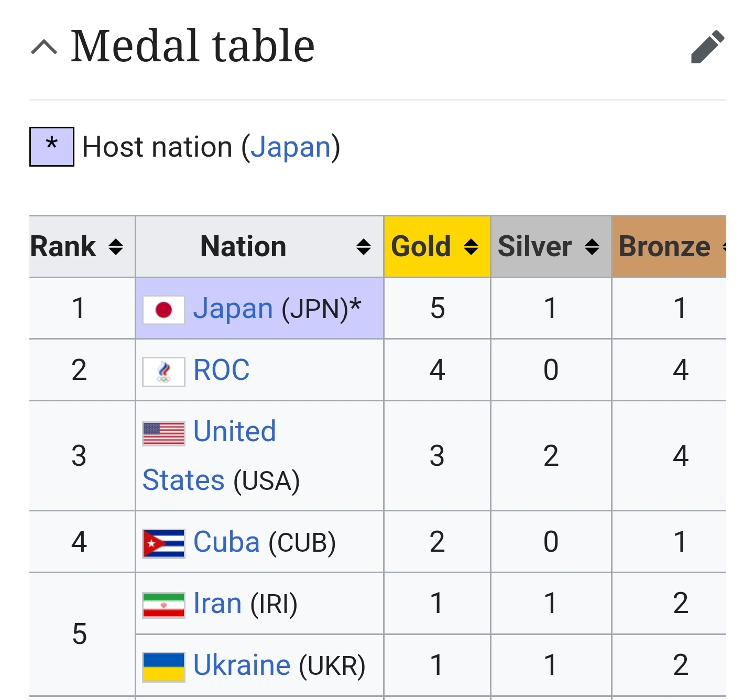Click the host nation asterisk color swatch
The width and height of the screenshot is (754, 700).
pos(51,147)
